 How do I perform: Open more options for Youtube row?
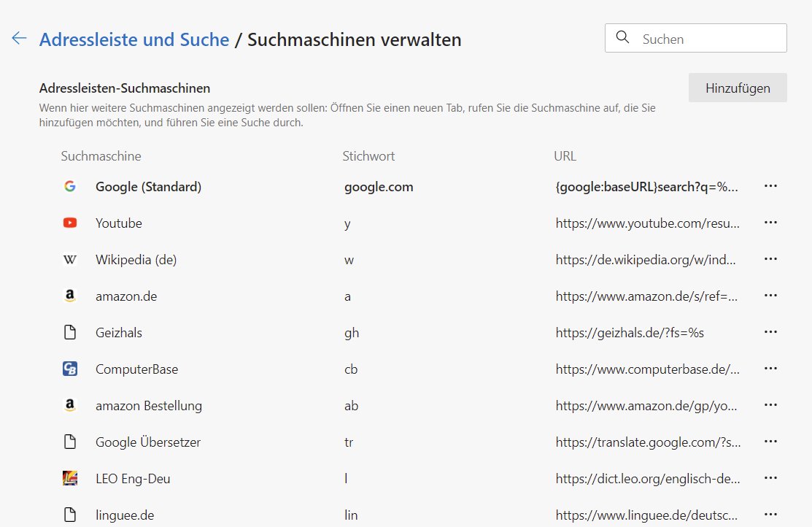pyautogui.click(x=770, y=223)
